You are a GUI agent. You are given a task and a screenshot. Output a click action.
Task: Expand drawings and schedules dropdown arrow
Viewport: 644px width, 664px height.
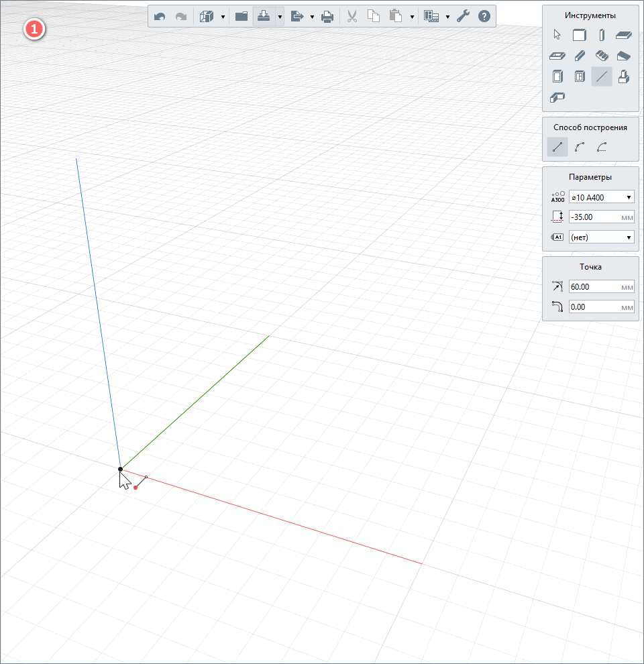click(448, 17)
